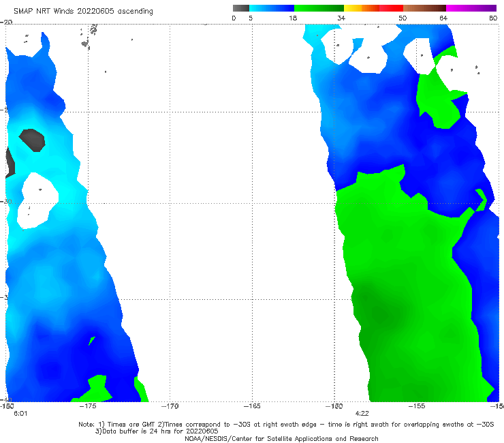Click the brown 50-64 segment of the color bar
Viewport: 504px width, 443px height.
[x=424, y=8]
